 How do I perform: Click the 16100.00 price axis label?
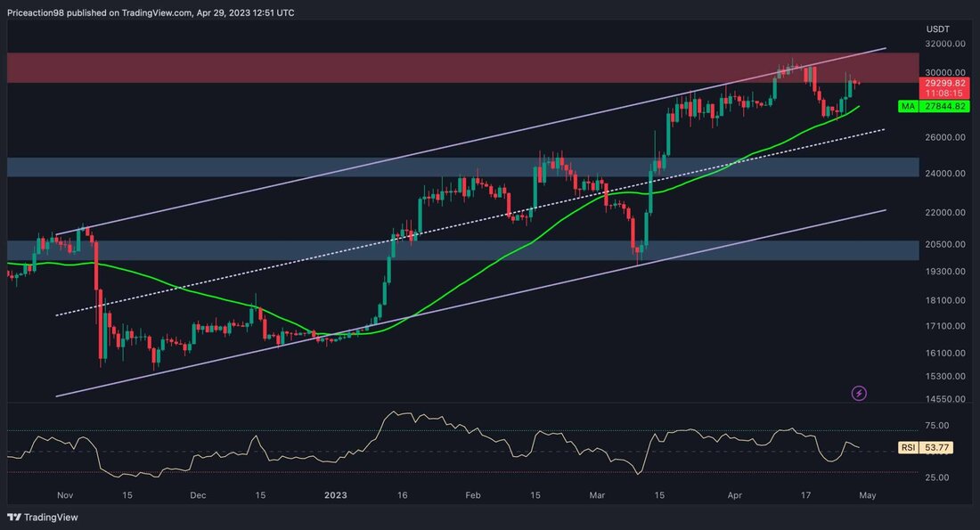pos(945,353)
